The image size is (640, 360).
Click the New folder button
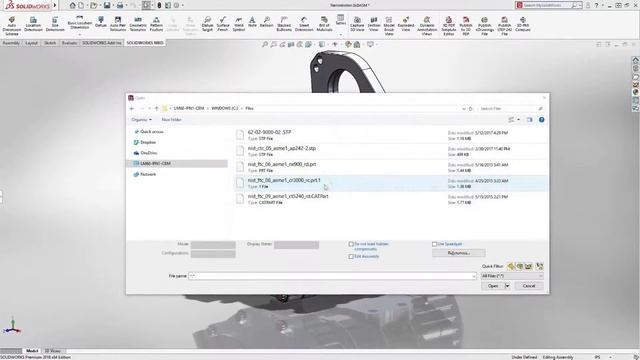171,120
